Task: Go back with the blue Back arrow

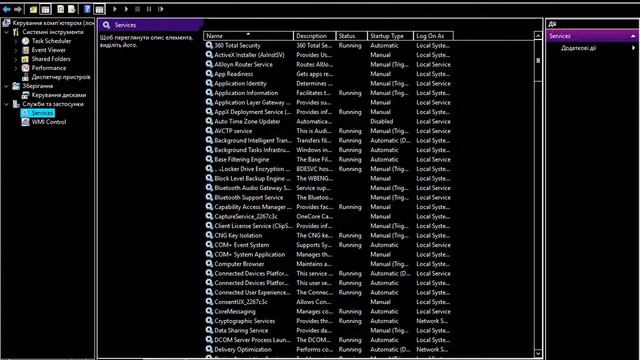Action: click(x=7, y=9)
